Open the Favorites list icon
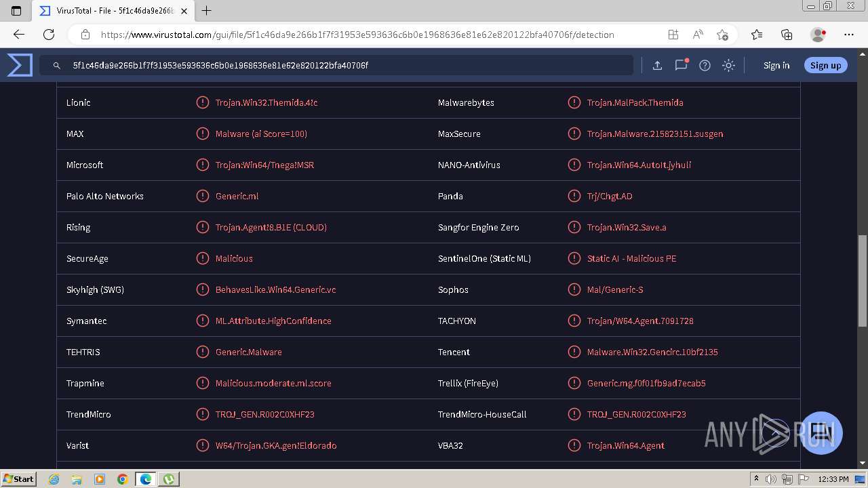Image resolution: width=868 pixels, height=488 pixels. [x=757, y=35]
